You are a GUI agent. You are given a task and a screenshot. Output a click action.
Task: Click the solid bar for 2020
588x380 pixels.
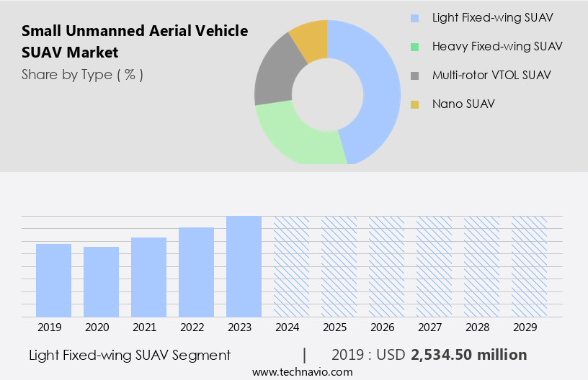(102, 281)
